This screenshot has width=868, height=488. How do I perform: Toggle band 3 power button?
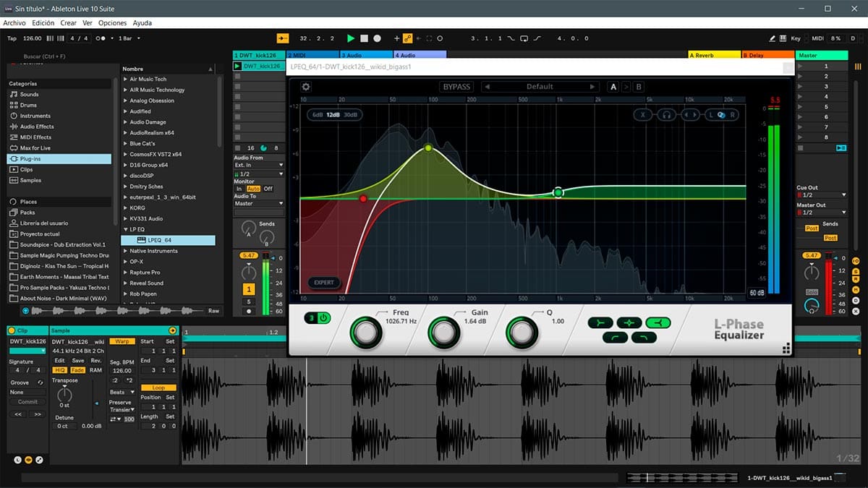pos(323,317)
